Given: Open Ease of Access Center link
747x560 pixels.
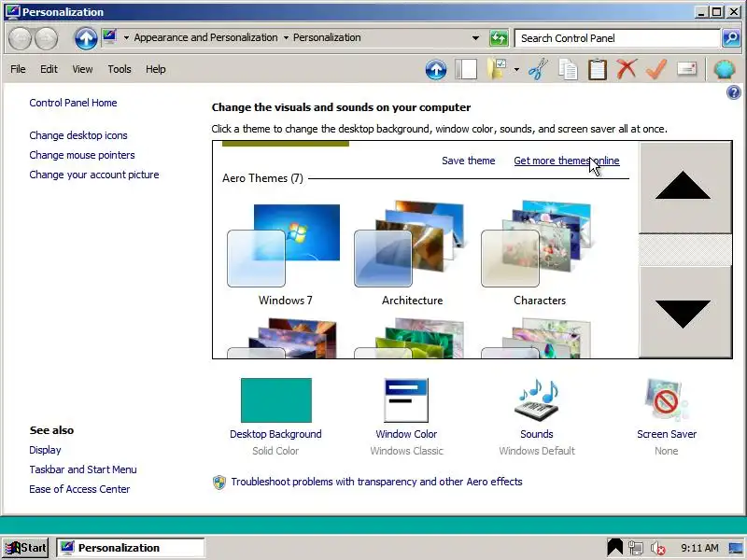Looking at the screenshot, I should coord(79,489).
